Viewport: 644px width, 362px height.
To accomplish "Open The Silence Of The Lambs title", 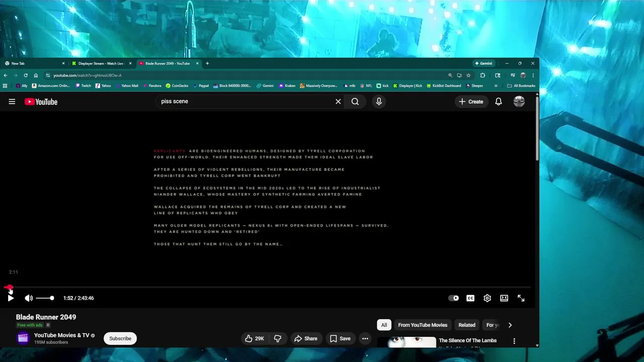I will tap(467, 340).
